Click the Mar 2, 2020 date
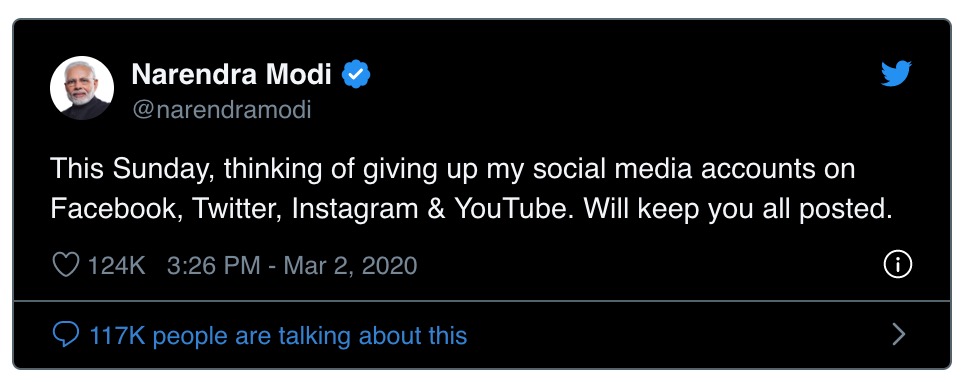This screenshot has width=968, height=392. pyautogui.click(x=350, y=266)
